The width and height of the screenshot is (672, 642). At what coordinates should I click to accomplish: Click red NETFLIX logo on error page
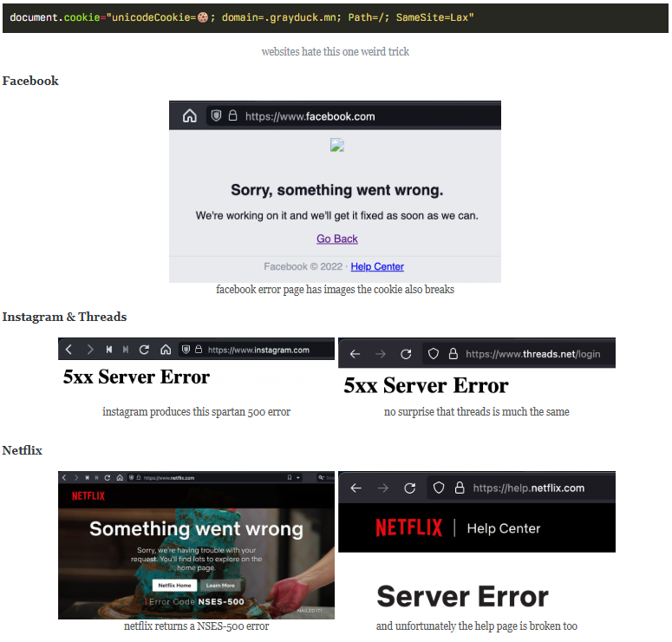(88, 496)
